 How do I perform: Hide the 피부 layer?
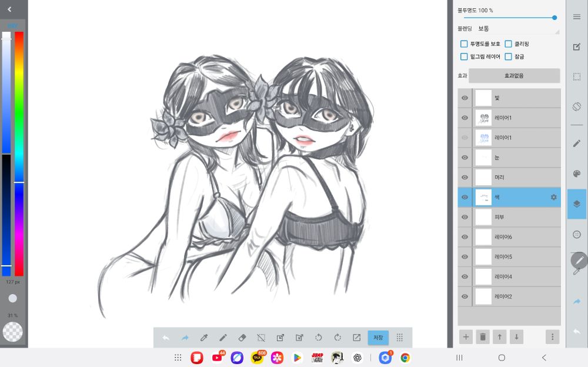[465, 217]
